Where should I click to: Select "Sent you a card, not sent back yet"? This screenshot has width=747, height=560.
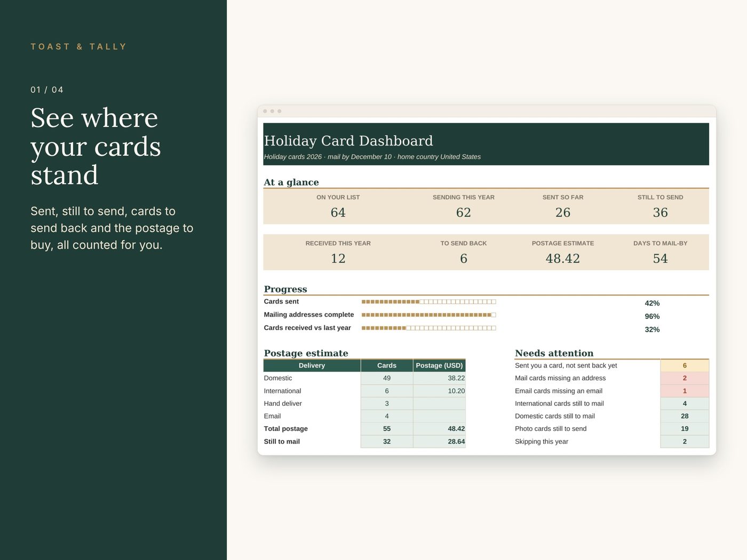pyautogui.click(x=566, y=365)
